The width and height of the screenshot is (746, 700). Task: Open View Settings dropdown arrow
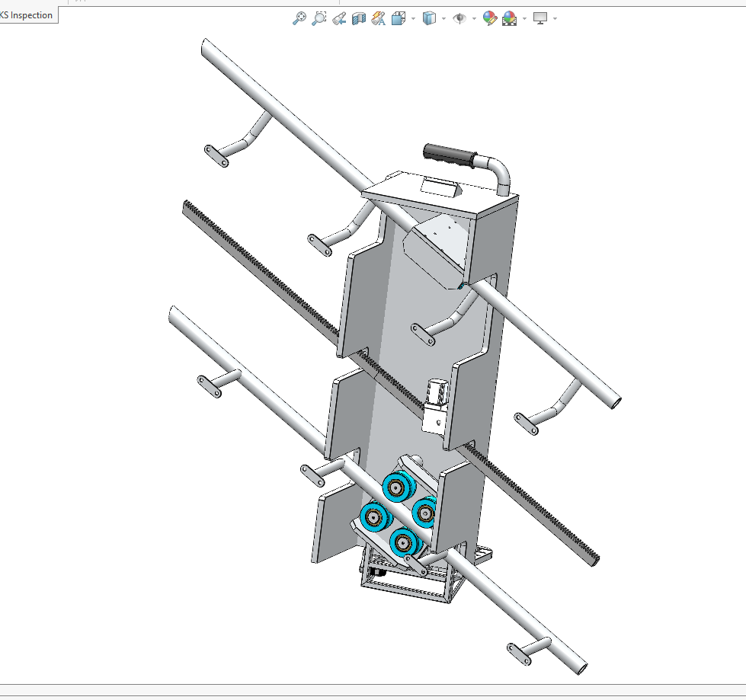(x=555, y=19)
